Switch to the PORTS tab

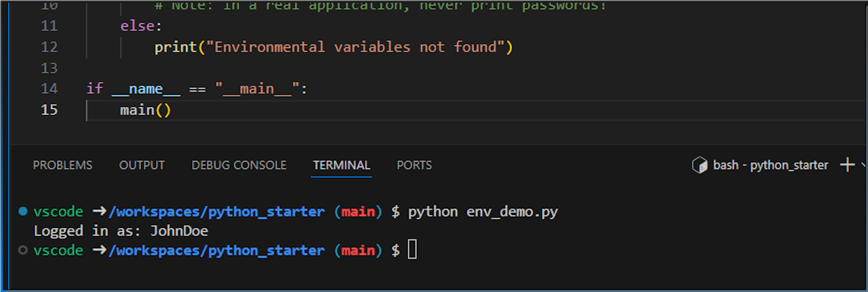(414, 165)
